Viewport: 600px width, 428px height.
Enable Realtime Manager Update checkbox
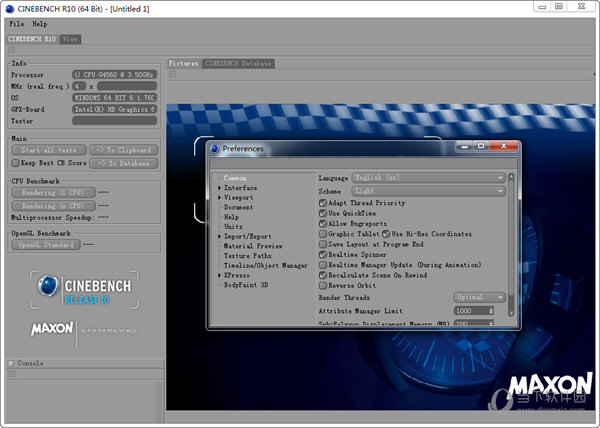point(323,265)
